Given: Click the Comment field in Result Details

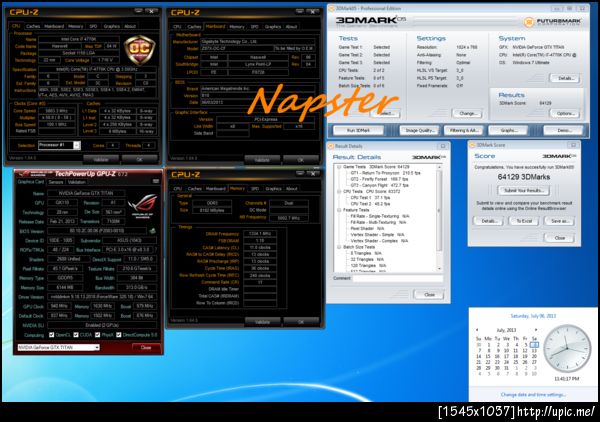Looking at the screenshot, I should point(398,279).
